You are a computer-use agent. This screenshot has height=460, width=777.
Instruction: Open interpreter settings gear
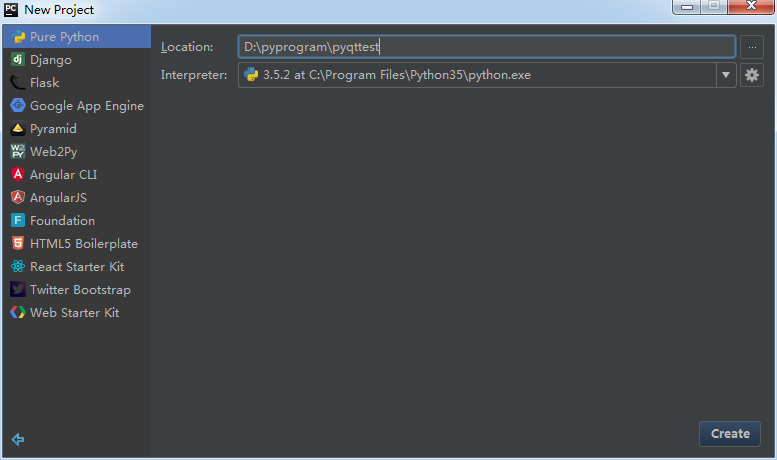[752, 75]
